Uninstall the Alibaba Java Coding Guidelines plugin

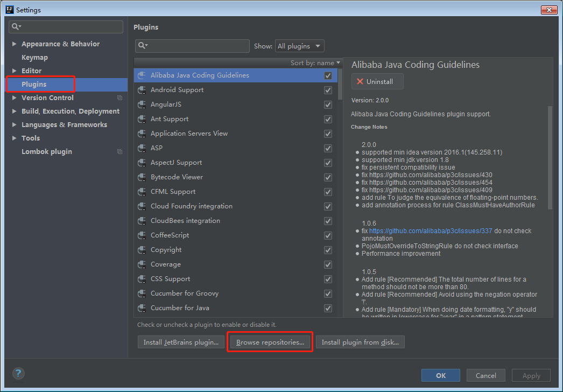[x=377, y=81]
